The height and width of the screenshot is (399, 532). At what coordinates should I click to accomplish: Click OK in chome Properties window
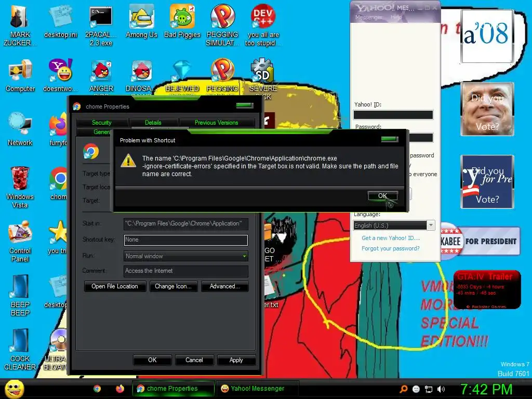click(152, 360)
